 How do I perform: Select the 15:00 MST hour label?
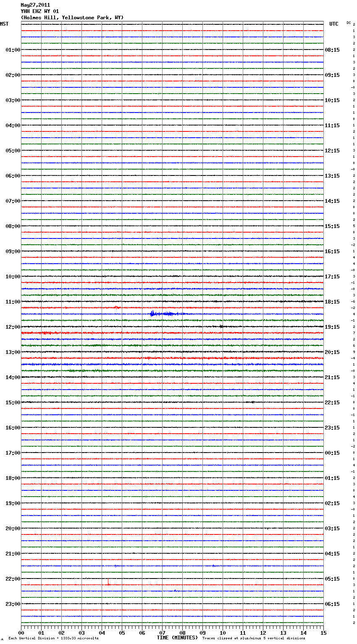[13, 403]
